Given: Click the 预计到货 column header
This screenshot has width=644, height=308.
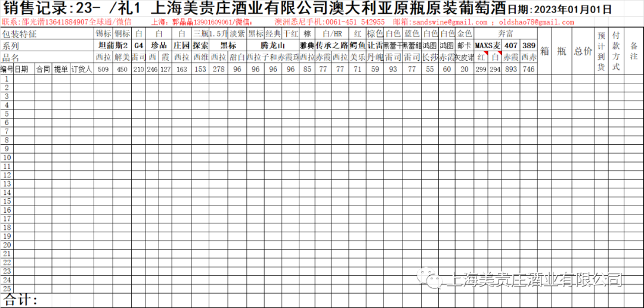Looking at the screenshot, I should click(x=601, y=51).
